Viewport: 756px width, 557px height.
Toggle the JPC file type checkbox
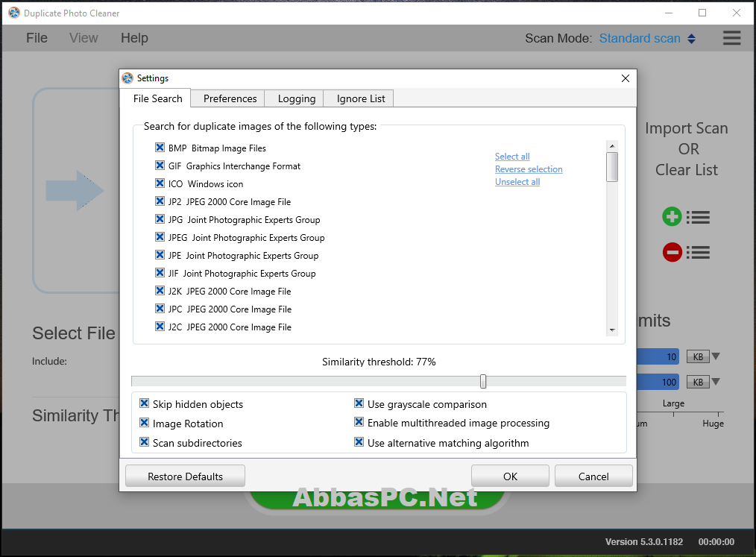(160, 309)
